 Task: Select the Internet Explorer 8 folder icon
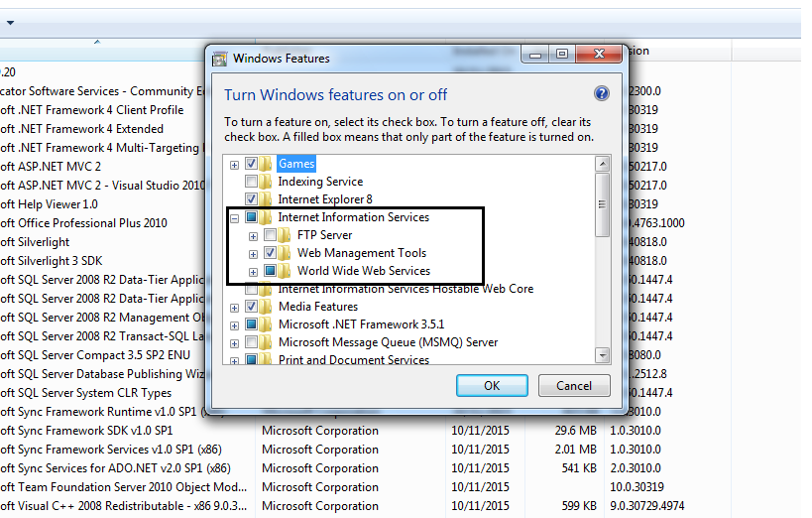tap(266, 199)
